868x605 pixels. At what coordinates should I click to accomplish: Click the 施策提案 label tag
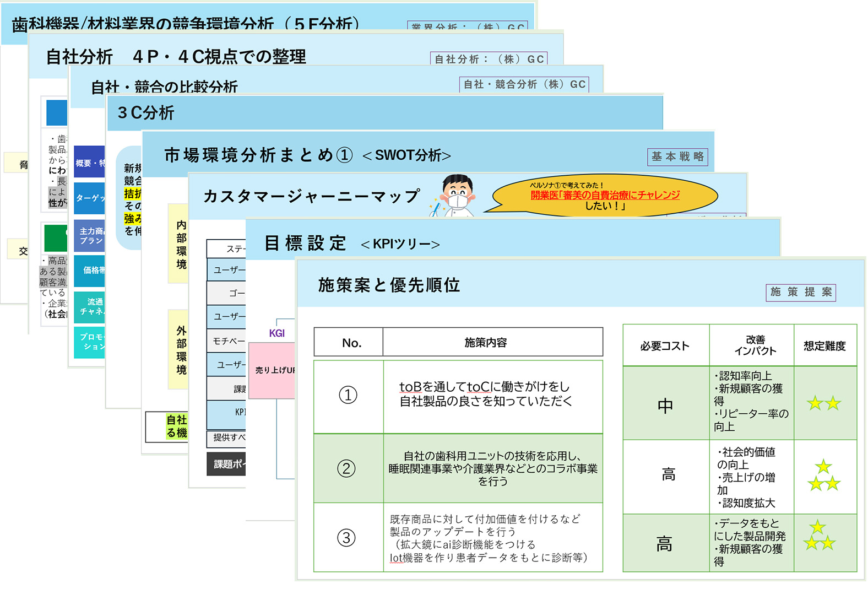pos(801,292)
